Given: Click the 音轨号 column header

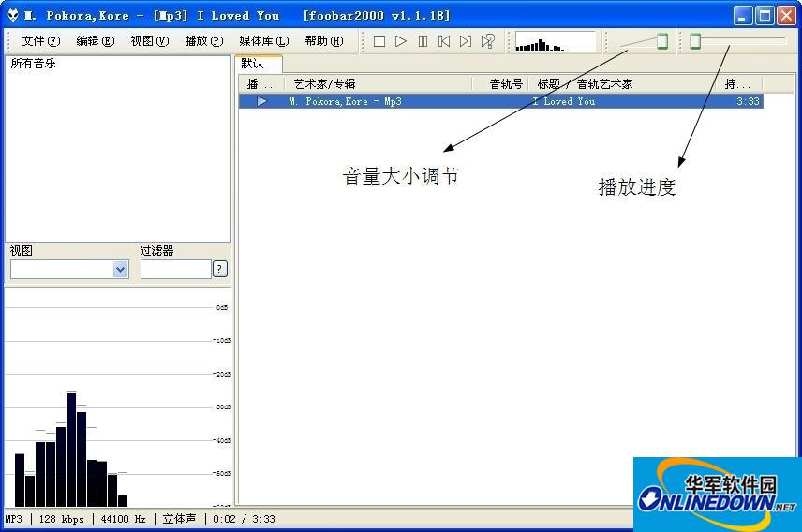Looking at the screenshot, I should click(x=498, y=84).
